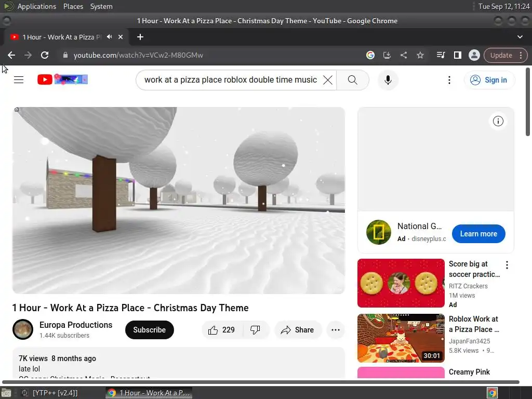This screenshot has height=399, width=532.
Task: Click the page vertical scrollbar
Action: [528, 102]
